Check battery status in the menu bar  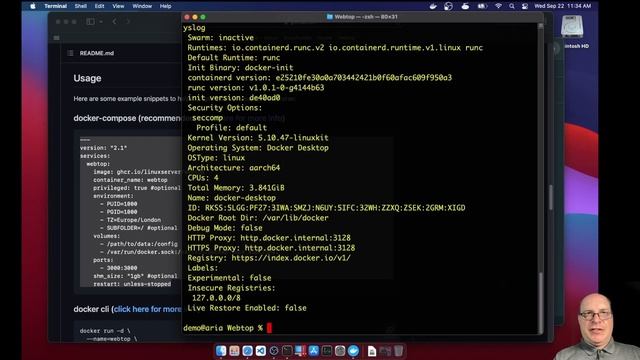482,6
